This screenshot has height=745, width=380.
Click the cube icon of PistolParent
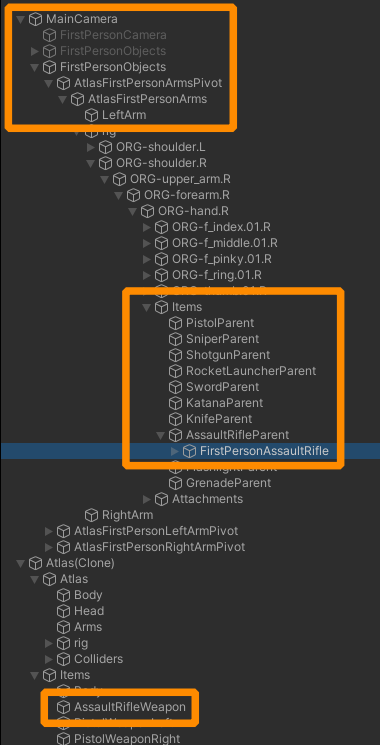pyautogui.click(x=175, y=323)
